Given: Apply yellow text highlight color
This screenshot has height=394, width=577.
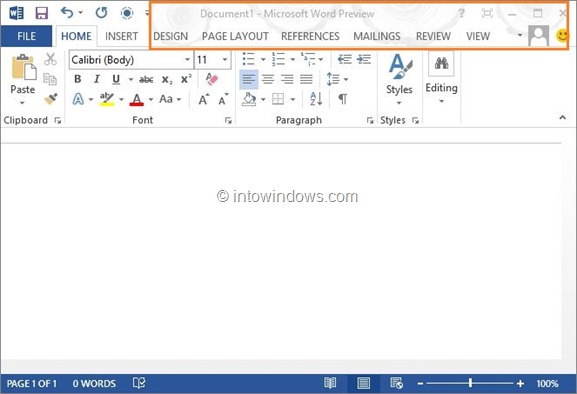Looking at the screenshot, I should coord(107,99).
